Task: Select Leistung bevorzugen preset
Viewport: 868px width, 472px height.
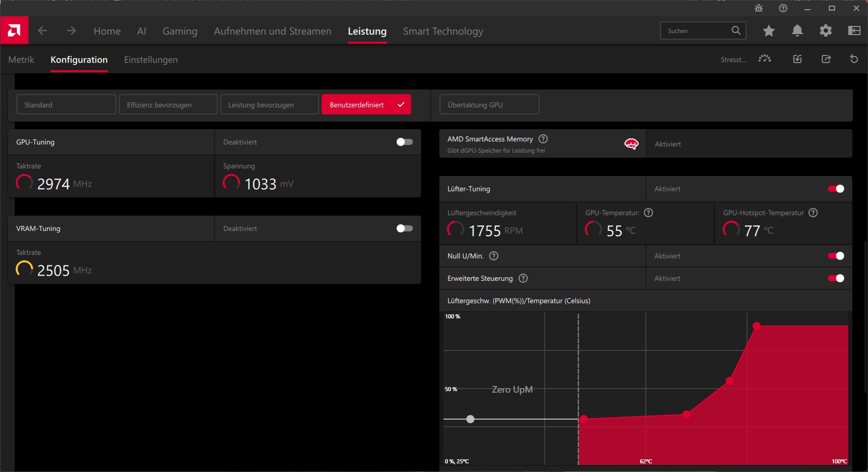Action: click(x=270, y=104)
